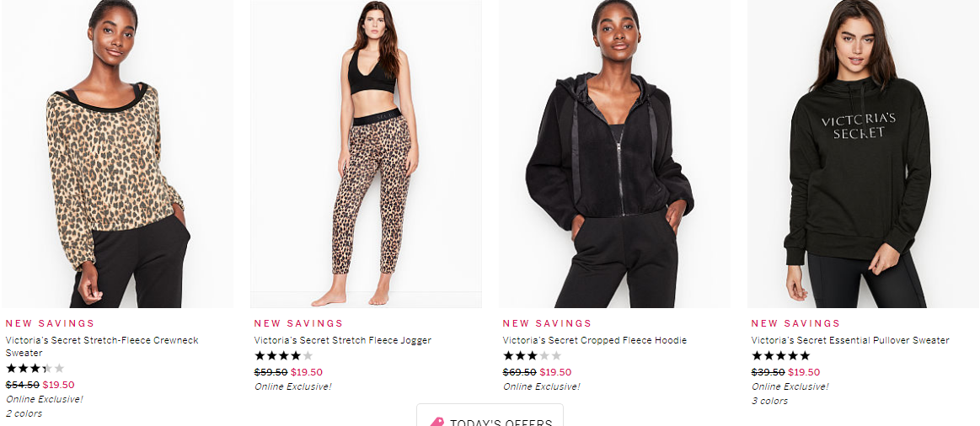The image size is (980, 426).
Task: Click Victoria's Secret Stretch-Fleece Crewneck Sweater title
Action: tap(102, 347)
